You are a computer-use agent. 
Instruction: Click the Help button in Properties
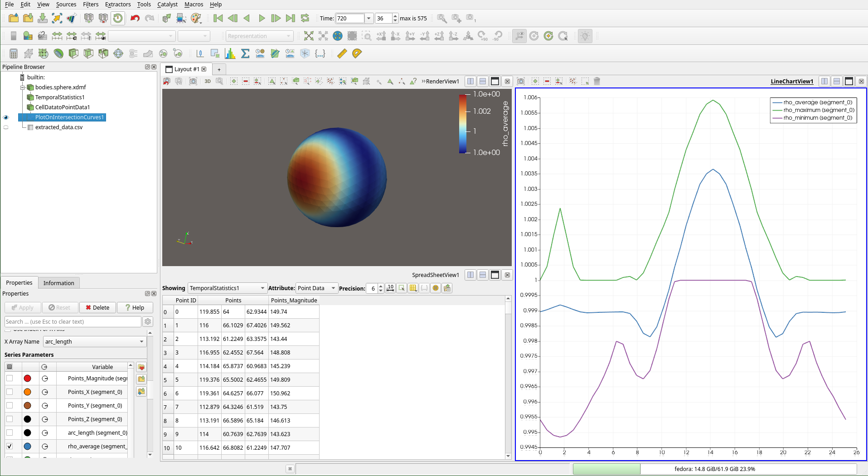(x=135, y=308)
